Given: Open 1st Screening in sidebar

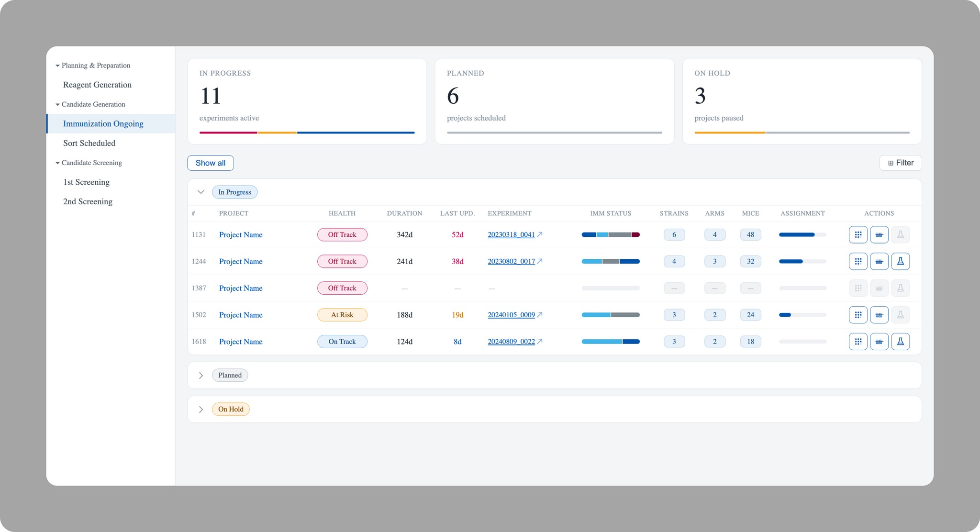Looking at the screenshot, I should (x=86, y=182).
